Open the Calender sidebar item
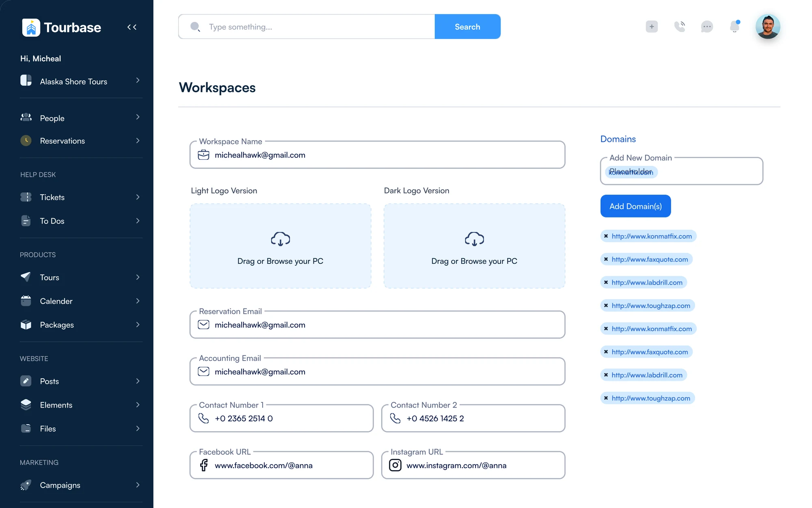 [x=81, y=301]
